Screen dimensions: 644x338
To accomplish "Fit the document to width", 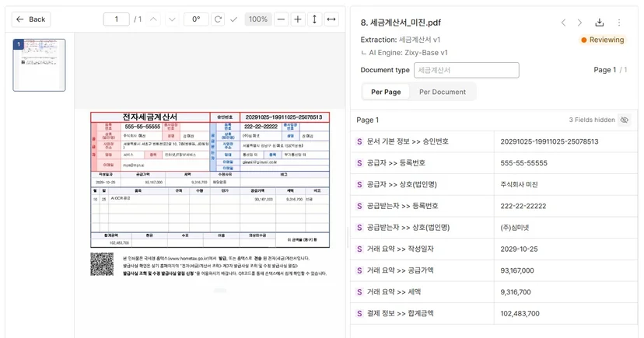I will tap(331, 19).
